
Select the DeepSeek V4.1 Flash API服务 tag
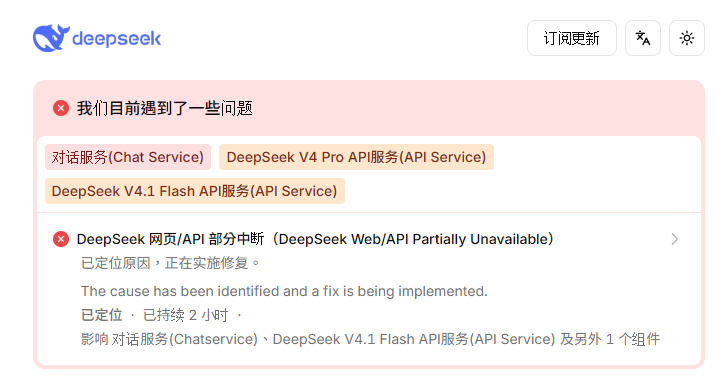coord(195,191)
